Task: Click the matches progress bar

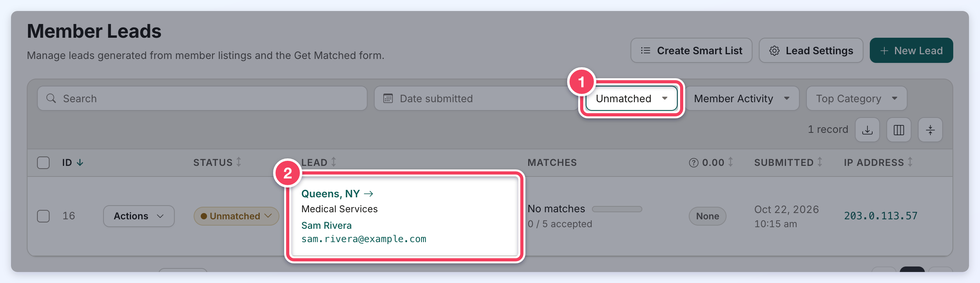Action: coord(617,209)
